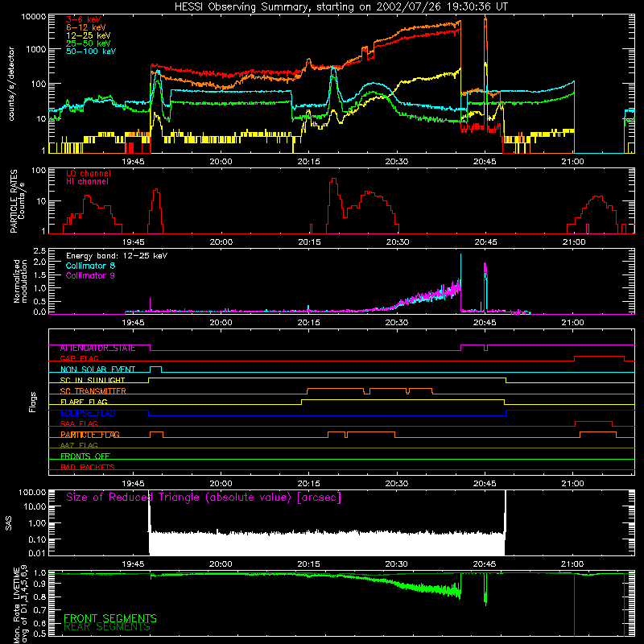Click the green 25-50 keV legend entry
The width and height of the screenshot is (644, 644).
[89, 43]
